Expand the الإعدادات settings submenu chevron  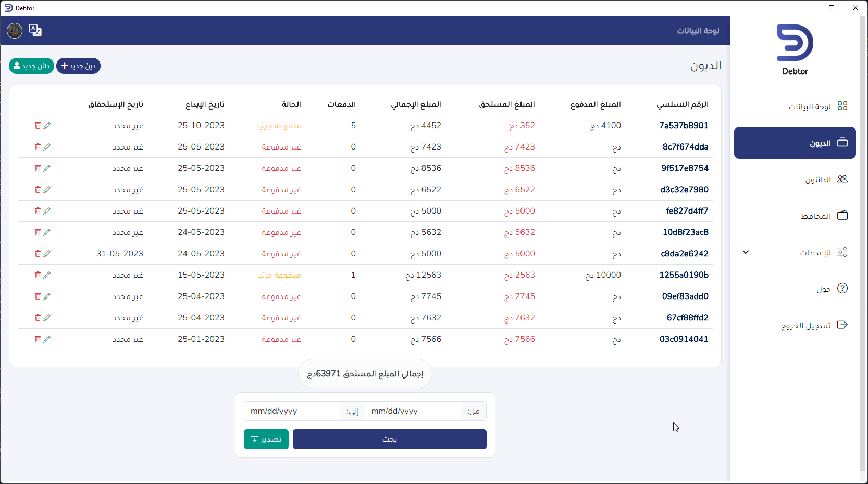746,252
